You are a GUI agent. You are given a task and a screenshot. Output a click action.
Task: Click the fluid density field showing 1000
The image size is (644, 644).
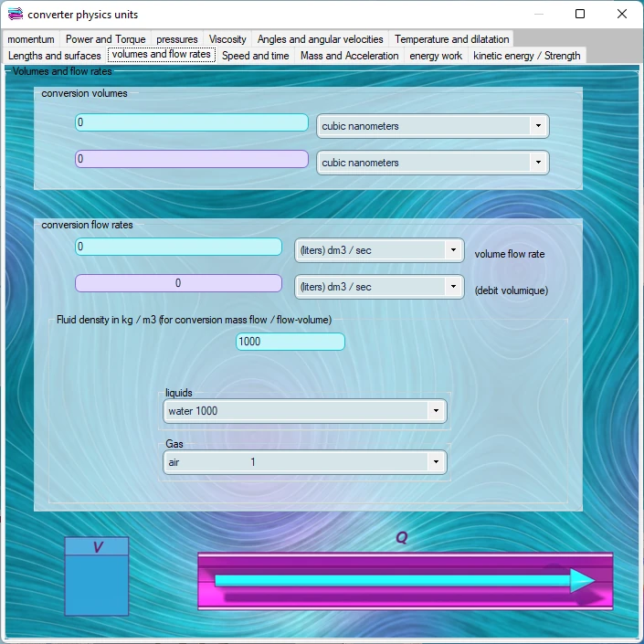coord(290,342)
